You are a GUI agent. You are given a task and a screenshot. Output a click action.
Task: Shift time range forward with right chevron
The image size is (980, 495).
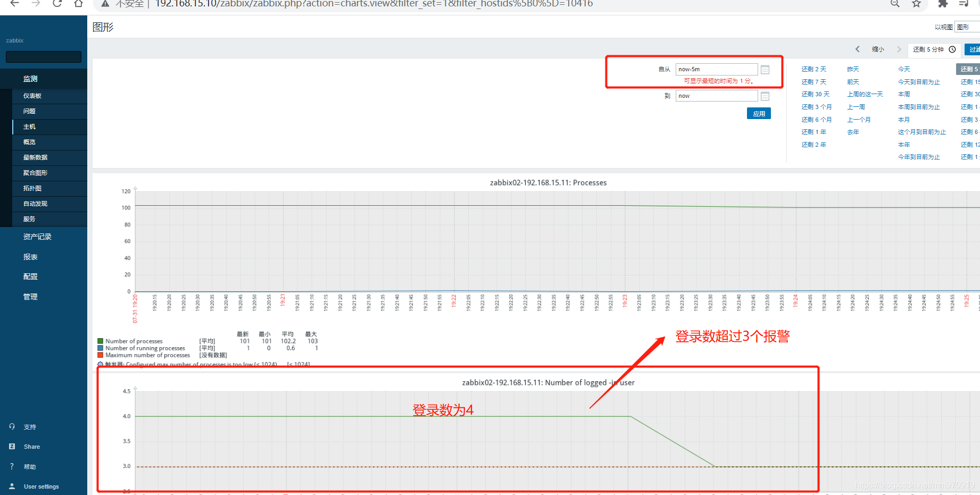pyautogui.click(x=899, y=49)
